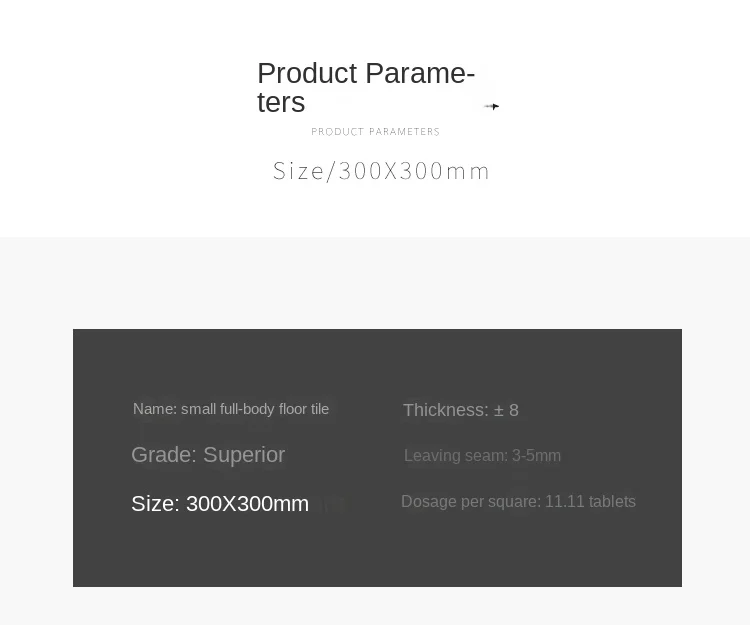Select the Product Parameters main heading
750x625 pixels.
[366, 88]
